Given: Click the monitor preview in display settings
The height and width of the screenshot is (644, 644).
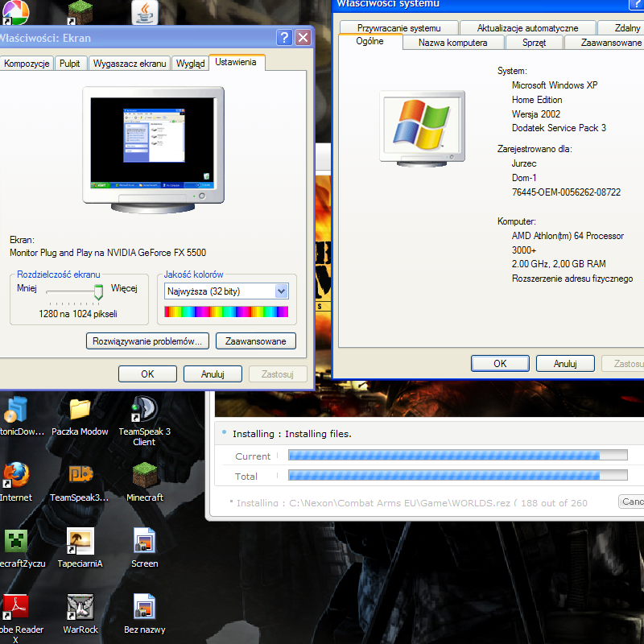Looking at the screenshot, I should point(153,150).
